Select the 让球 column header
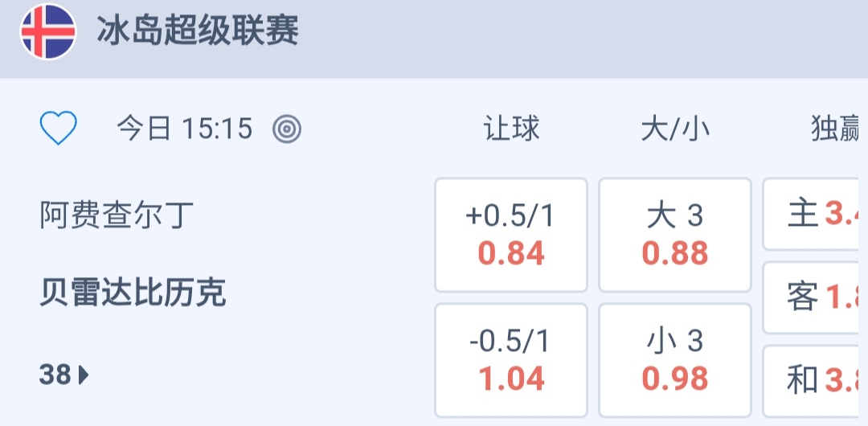Image resolution: width=868 pixels, height=426 pixels. [511, 129]
